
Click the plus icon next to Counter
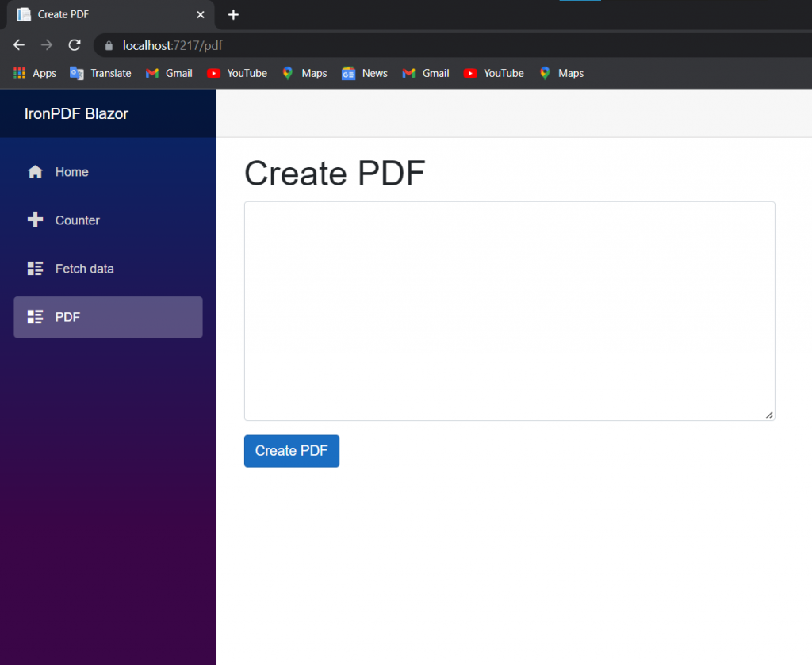pyautogui.click(x=35, y=220)
